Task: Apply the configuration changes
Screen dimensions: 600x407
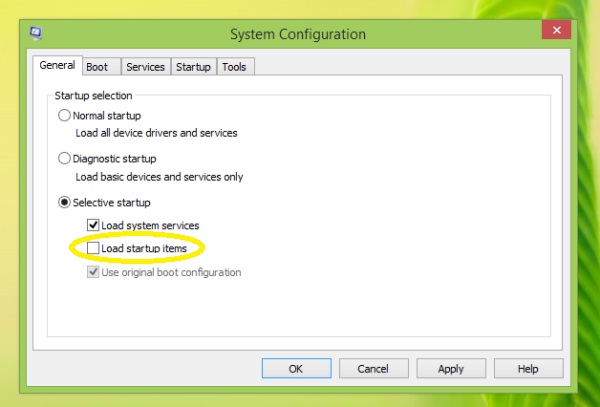Action: pyautogui.click(x=451, y=368)
